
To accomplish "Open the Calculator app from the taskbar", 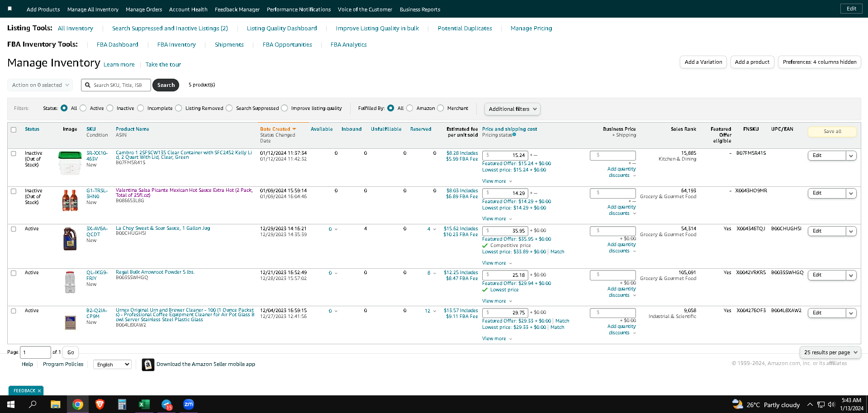I will tap(122, 404).
